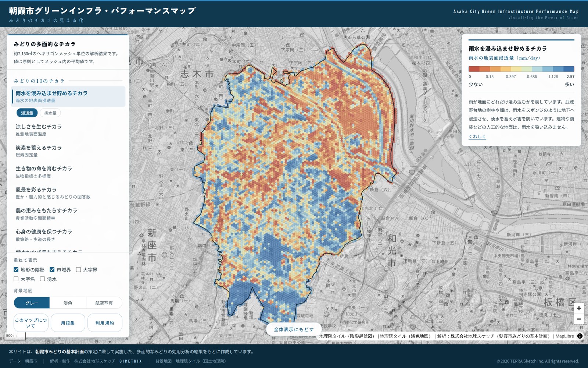This screenshot has width=588, height=368.
Task: Follow the くわしく link in legend
Action: [x=477, y=137]
